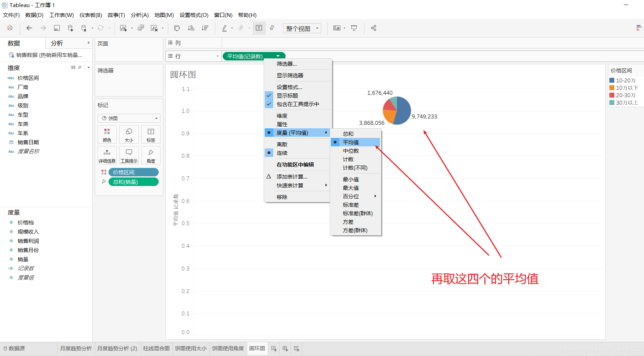Image resolution: width=644 pixels, height=356 pixels.
Task: Sort descending toolbar icon
Action: click(x=205, y=28)
